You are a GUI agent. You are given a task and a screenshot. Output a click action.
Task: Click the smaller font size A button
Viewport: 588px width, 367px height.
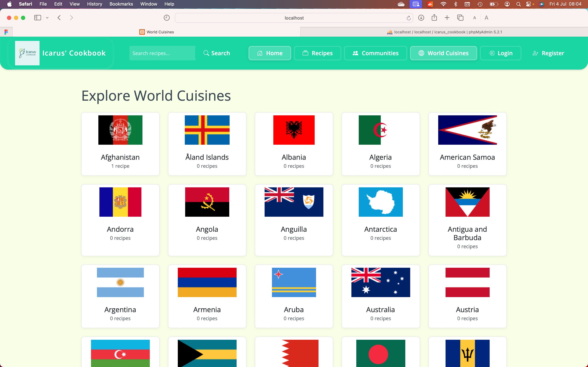pyautogui.click(x=474, y=17)
